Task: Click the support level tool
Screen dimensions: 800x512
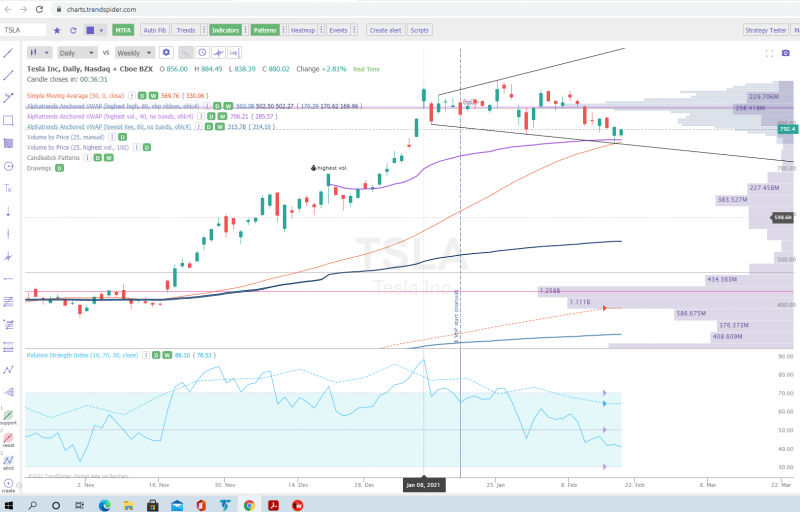Action: click(8, 417)
